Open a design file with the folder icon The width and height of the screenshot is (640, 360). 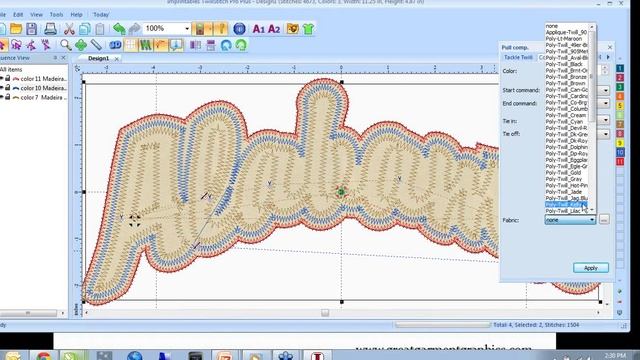16,29
